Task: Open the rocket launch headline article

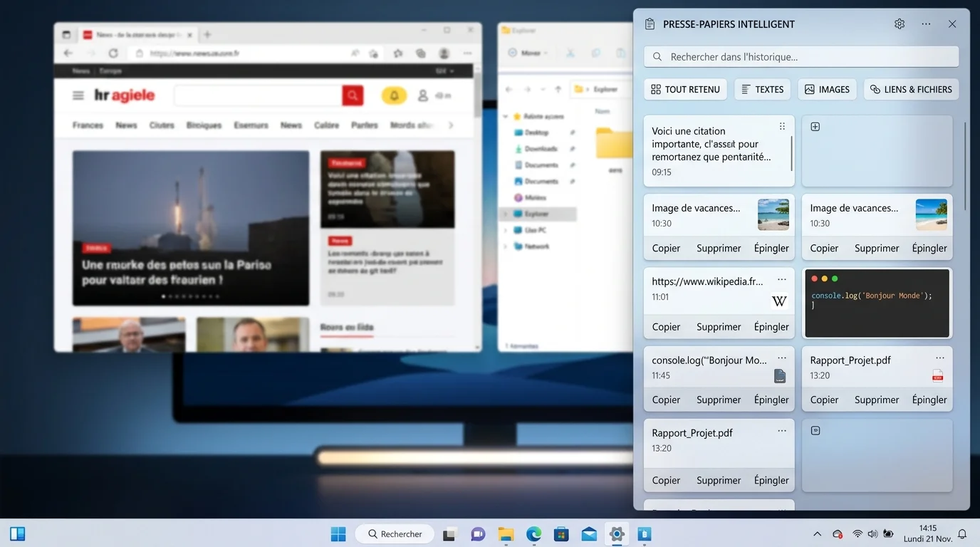Action: (x=191, y=228)
